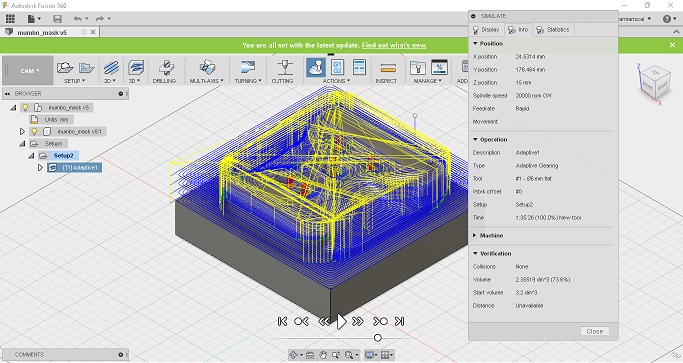Open the File menu icon
This screenshot has height=363, width=683.
click(34, 18)
